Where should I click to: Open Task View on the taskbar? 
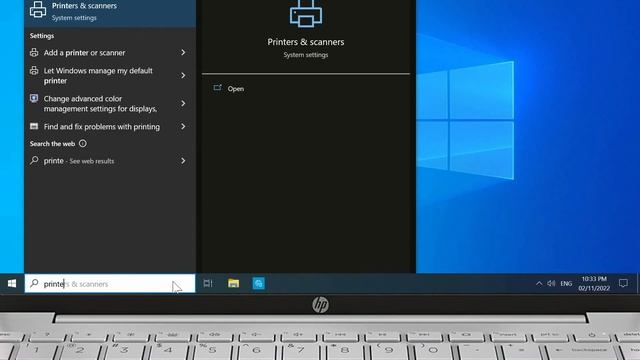(x=208, y=283)
